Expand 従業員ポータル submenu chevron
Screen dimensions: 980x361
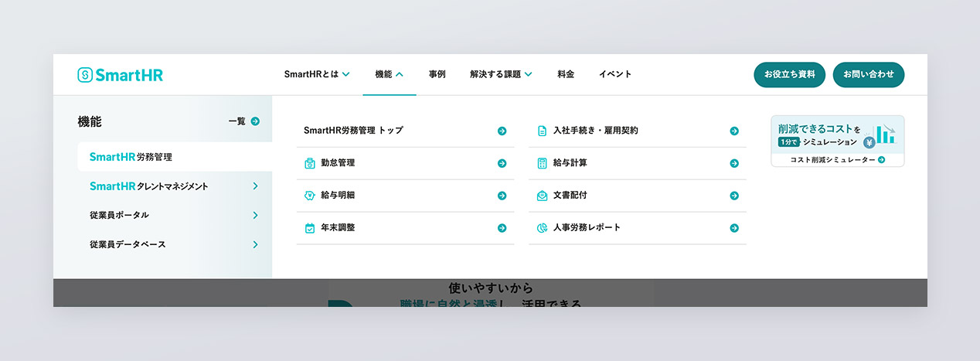pos(255,215)
